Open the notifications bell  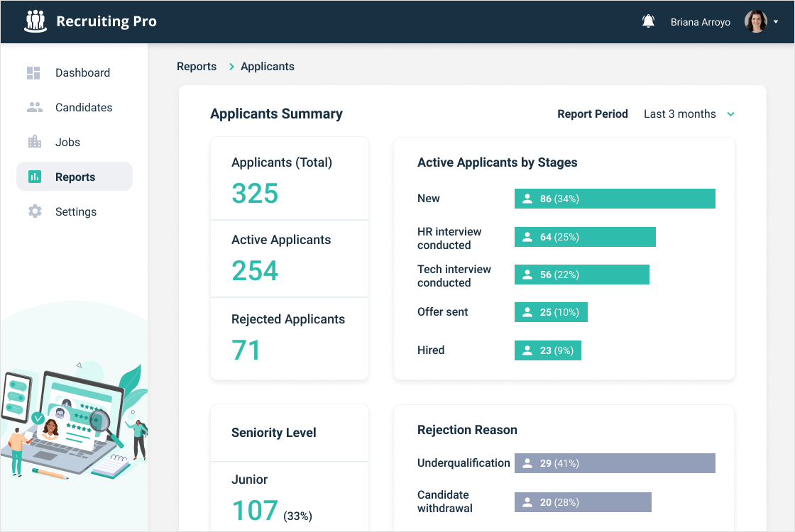coord(648,21)
